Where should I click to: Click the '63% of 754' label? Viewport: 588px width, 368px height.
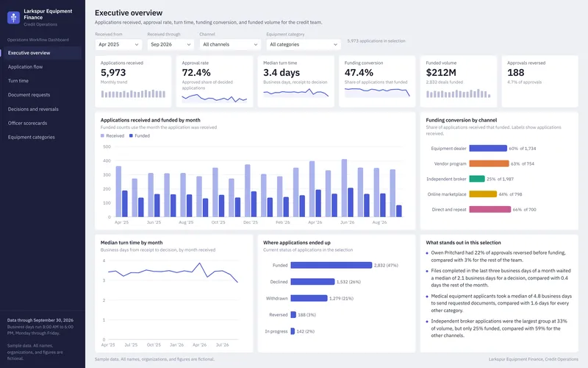[523, 163]
